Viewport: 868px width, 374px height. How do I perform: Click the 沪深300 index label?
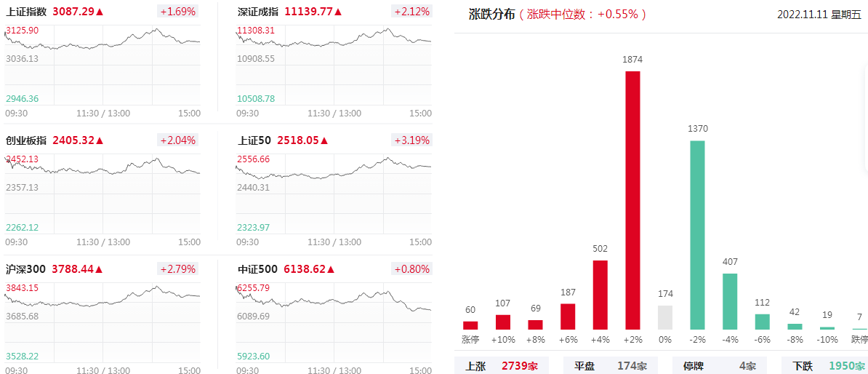[25, 269]
